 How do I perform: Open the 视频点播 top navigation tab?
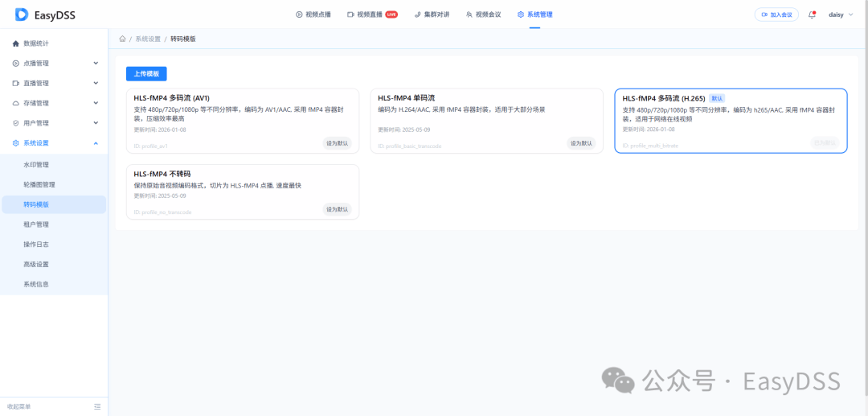[x=313, y=14]
